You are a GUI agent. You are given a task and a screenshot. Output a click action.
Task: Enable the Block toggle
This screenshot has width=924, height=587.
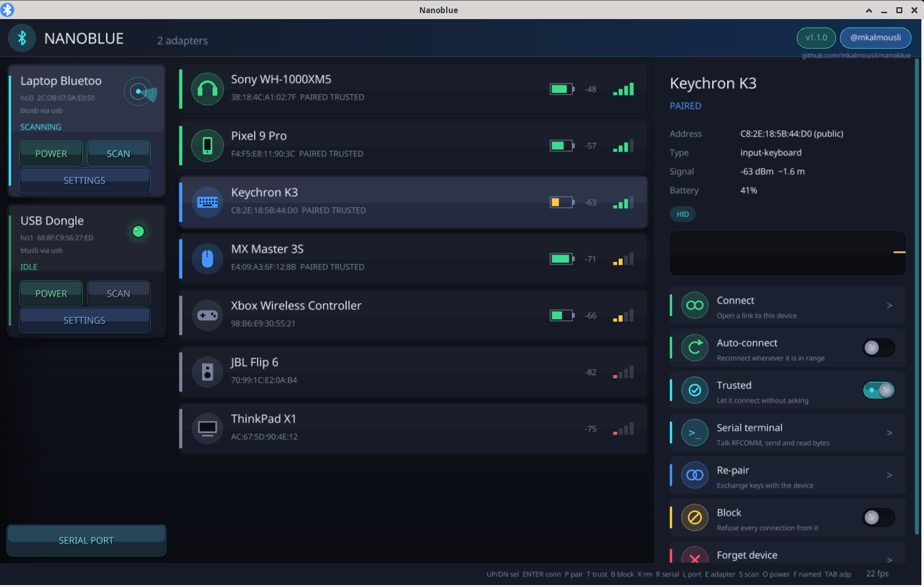coord(879,517)
